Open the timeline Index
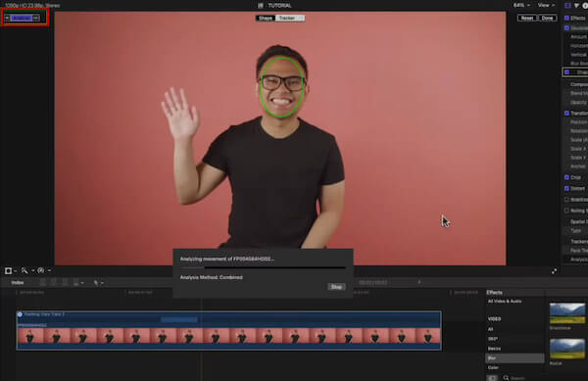This screenshot has width=588, height=381. (x=18, y=282)
